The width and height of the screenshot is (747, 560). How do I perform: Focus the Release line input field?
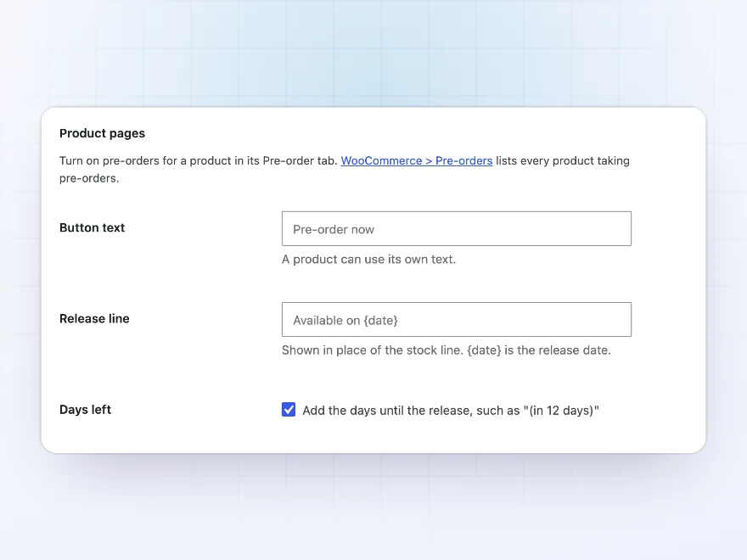click(457, 320)
